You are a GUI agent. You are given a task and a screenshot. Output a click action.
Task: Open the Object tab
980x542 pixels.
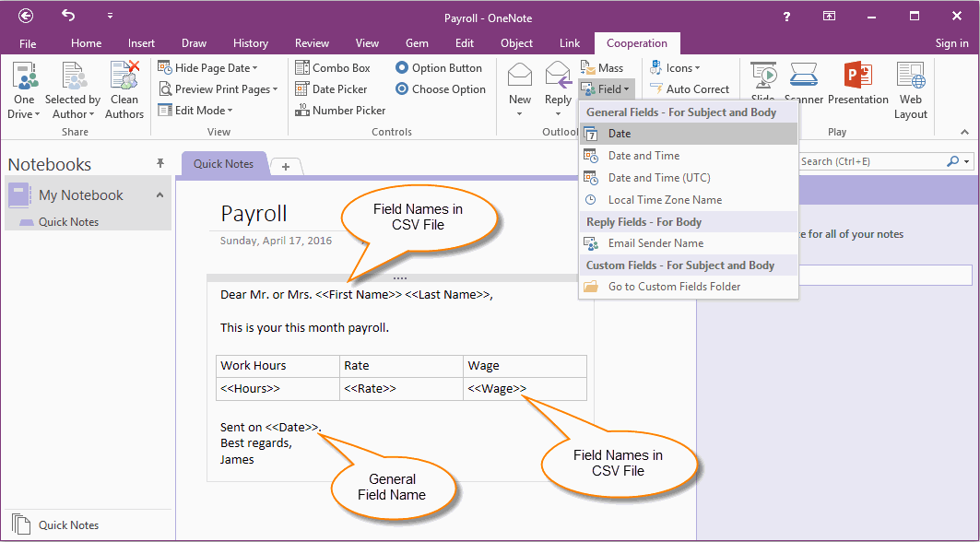pos(517,43)
